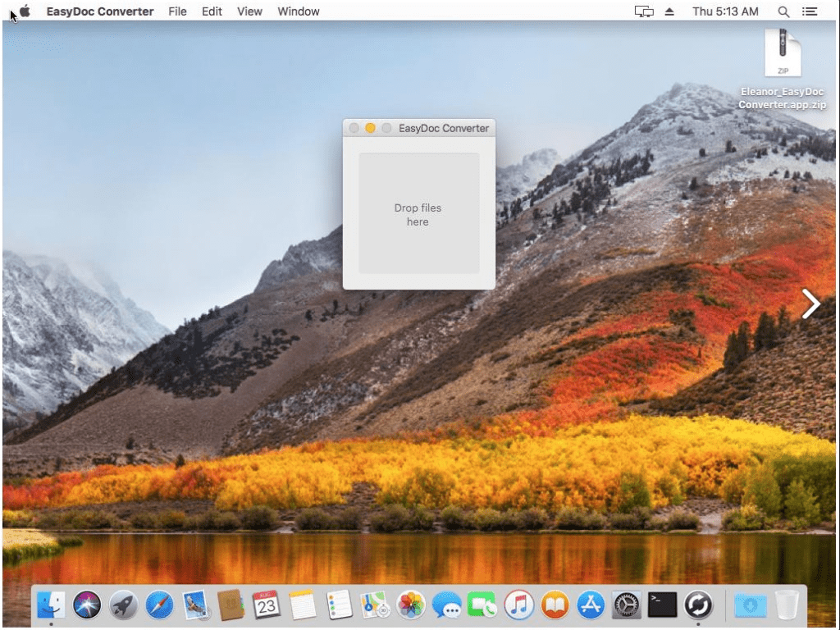The image size is (840, 630).
Task: Activate Siri from the Dock
Action: (87, 605)
